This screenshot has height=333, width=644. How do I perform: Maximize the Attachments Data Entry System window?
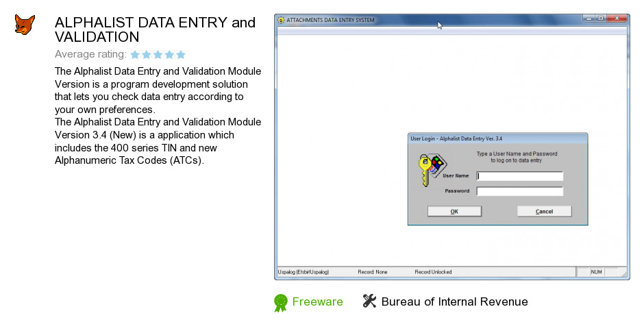601,18
